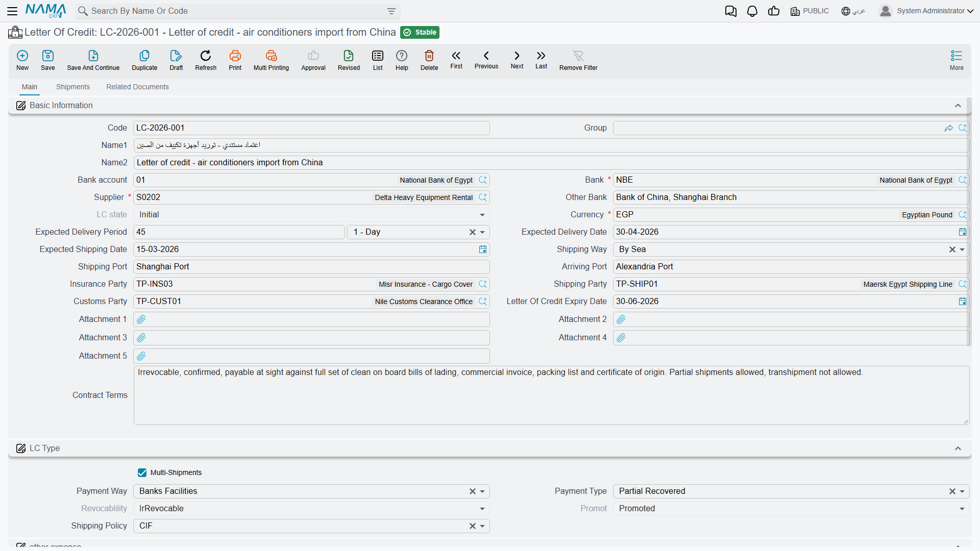Screen dimensions: 980x551
Task: Open search filter options
Action: 391,11
